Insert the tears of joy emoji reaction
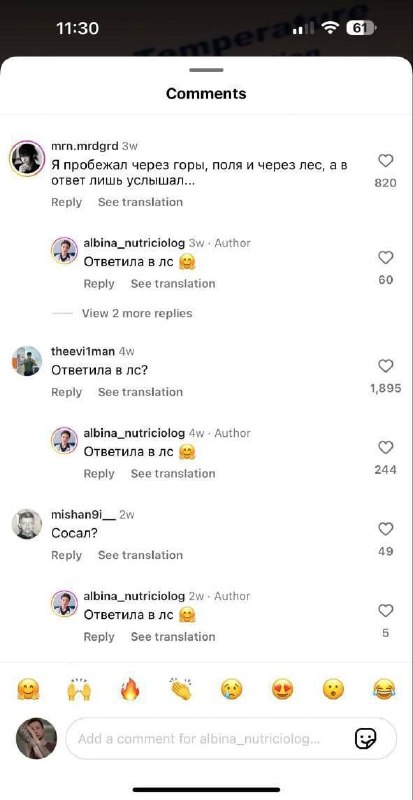 (384, 690)
